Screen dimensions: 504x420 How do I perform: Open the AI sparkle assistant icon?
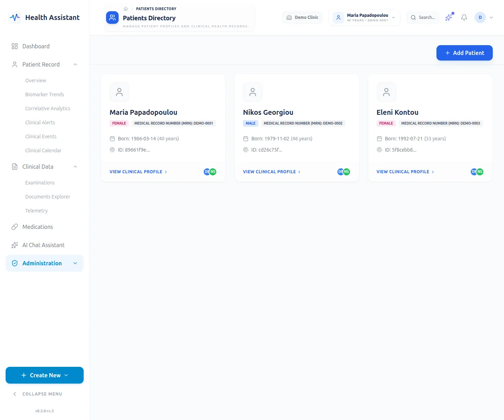pyautogui.click(x=449, y=17)
